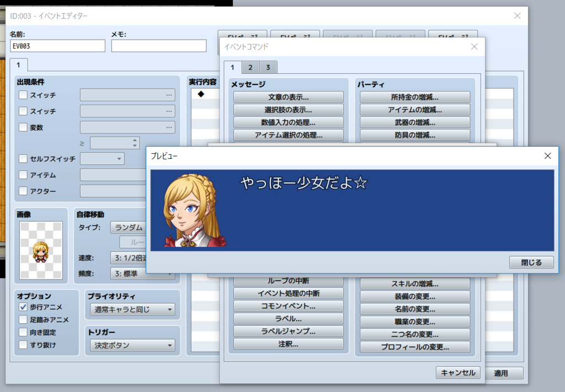
Task: Open the ellipsis picker for first スイッチ
Action: click(x=169, y=95)
